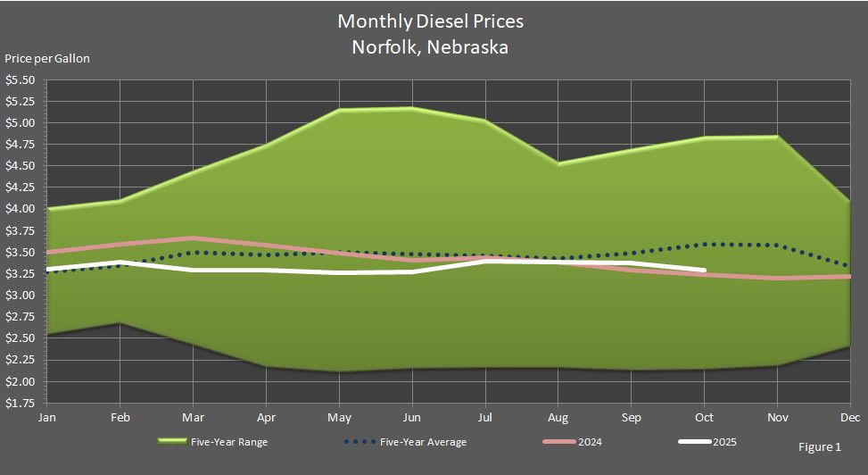Click the 2024 pink line peak at Mar
Screen dimensions: 868x475
click(194, 238)
